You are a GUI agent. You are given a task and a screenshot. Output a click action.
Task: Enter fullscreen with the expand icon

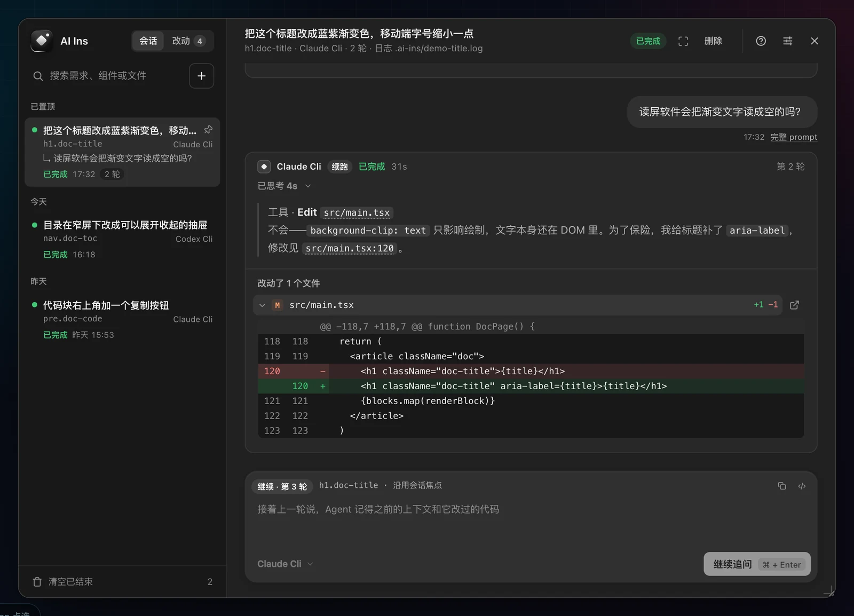[x=683, y=41]
